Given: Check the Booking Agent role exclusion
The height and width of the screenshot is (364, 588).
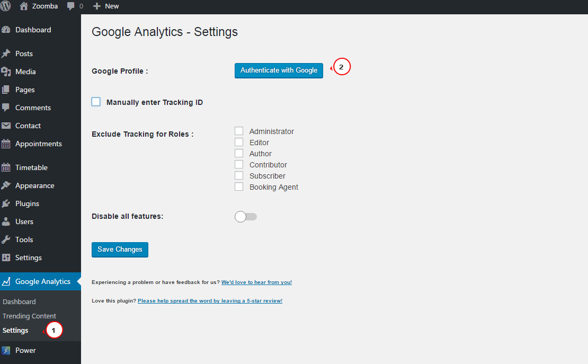Looking at the screenshot, I should pos(239,187).
